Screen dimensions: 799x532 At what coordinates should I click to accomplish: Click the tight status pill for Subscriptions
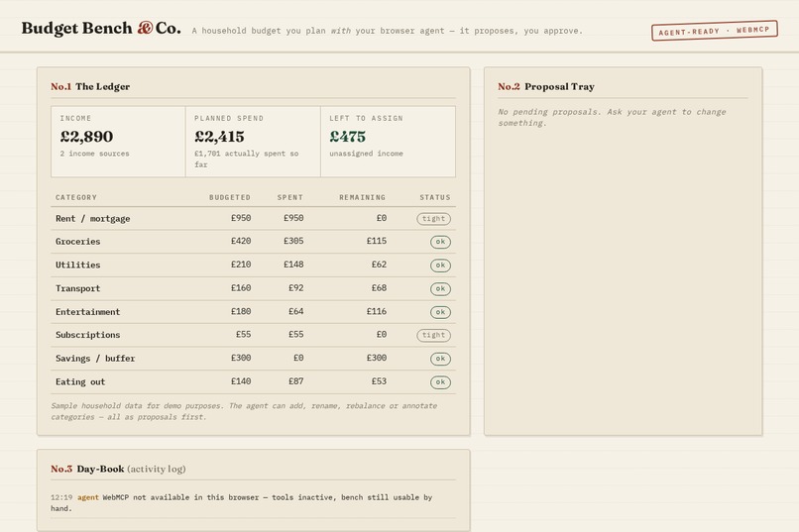[433, 335]
